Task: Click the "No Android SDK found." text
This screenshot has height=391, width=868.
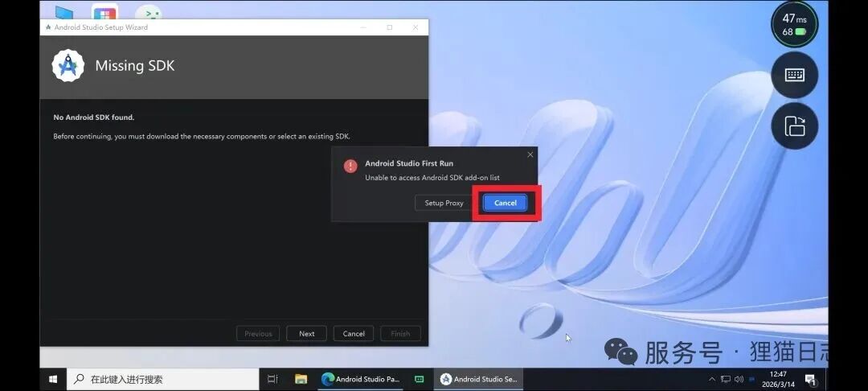Action: pyautogui.click(x=93, y=117)
